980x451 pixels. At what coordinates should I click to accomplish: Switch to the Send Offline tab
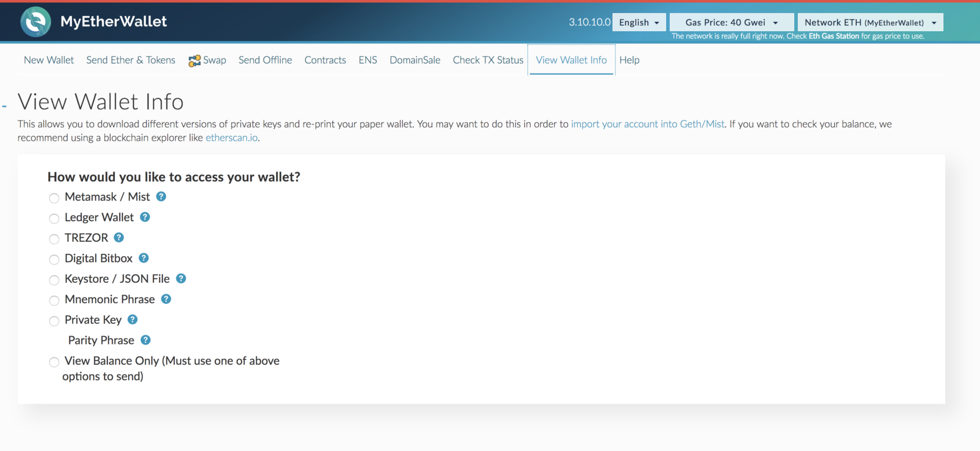pyautogui.click(x=265, y=60)
